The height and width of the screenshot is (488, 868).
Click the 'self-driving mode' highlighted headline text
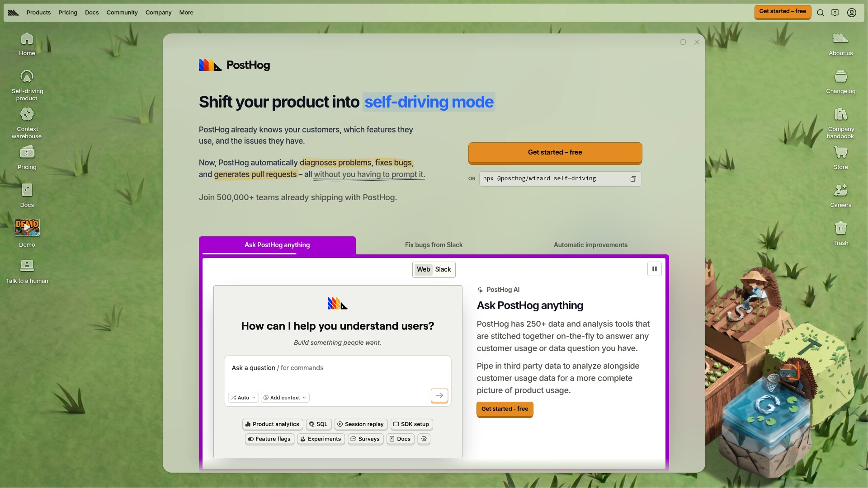[x=429, y=102]
